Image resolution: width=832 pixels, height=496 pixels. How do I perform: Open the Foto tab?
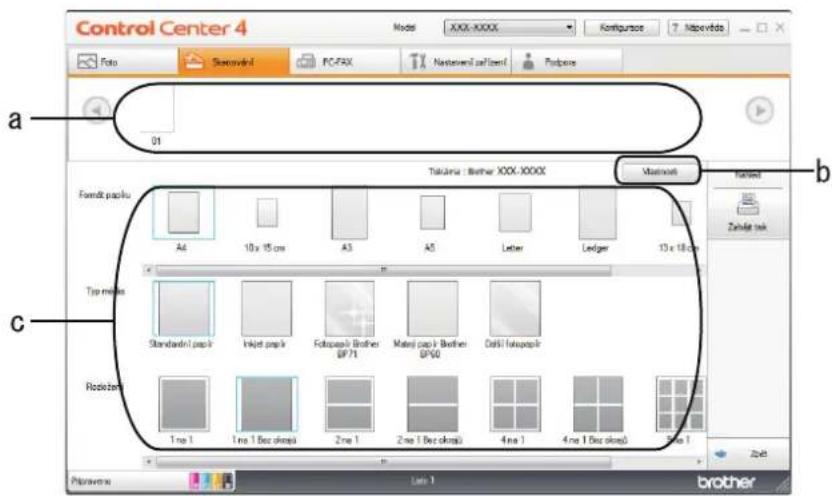tap(123, 62)
